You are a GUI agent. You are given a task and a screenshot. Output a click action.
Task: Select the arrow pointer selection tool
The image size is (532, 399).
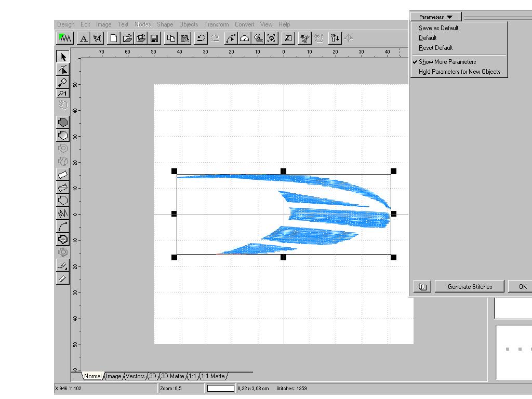tap(63, 56)
